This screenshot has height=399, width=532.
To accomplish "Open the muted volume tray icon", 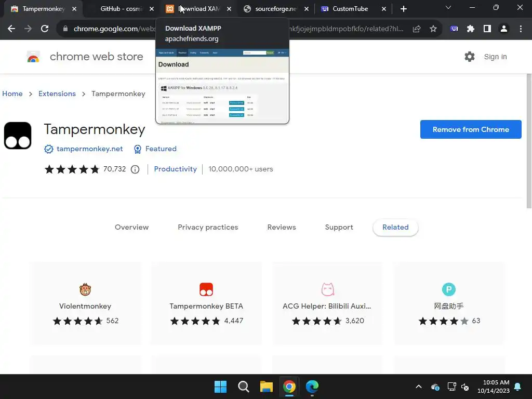I will click(x=465, y=387).
